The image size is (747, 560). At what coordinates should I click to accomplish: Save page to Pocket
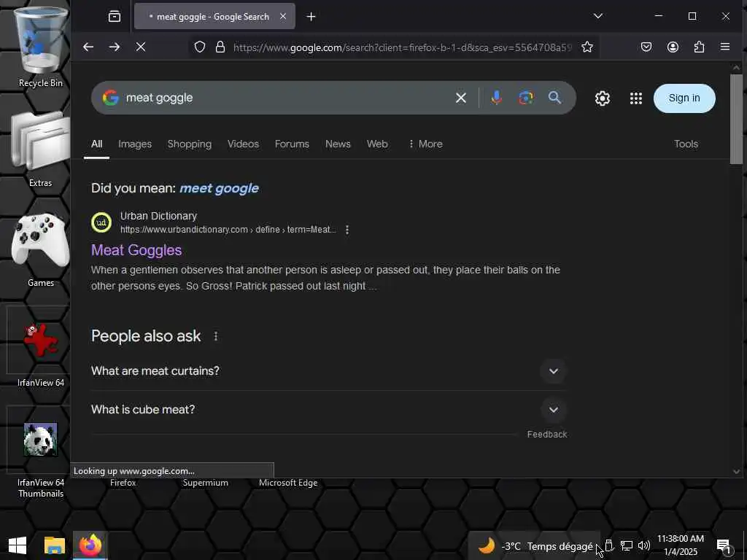point(646,47)
